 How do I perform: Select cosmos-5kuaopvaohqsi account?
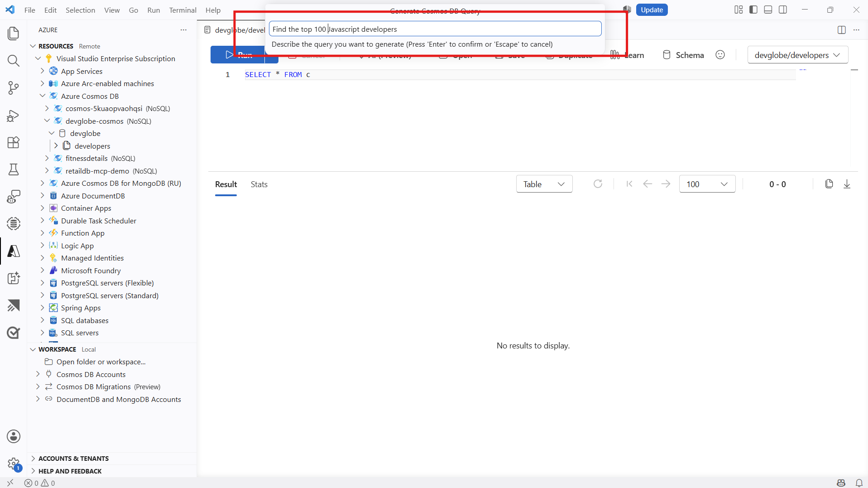pyautogui.click(x=118, y=108)
